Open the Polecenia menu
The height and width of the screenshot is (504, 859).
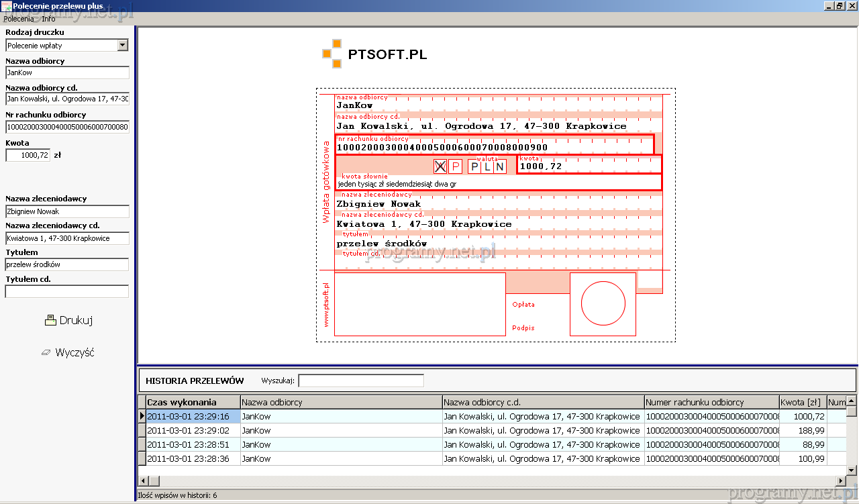pos(19,19)
